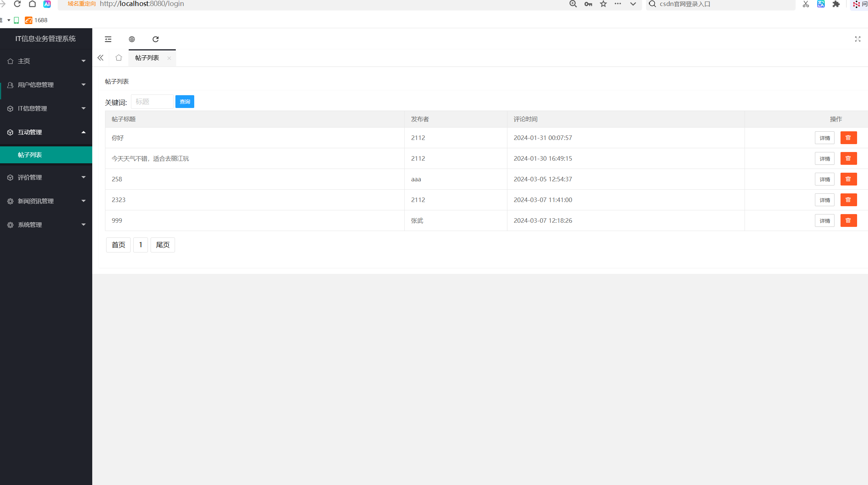
Task: Click the globe icon in the top toolbar
Action: 132,39
